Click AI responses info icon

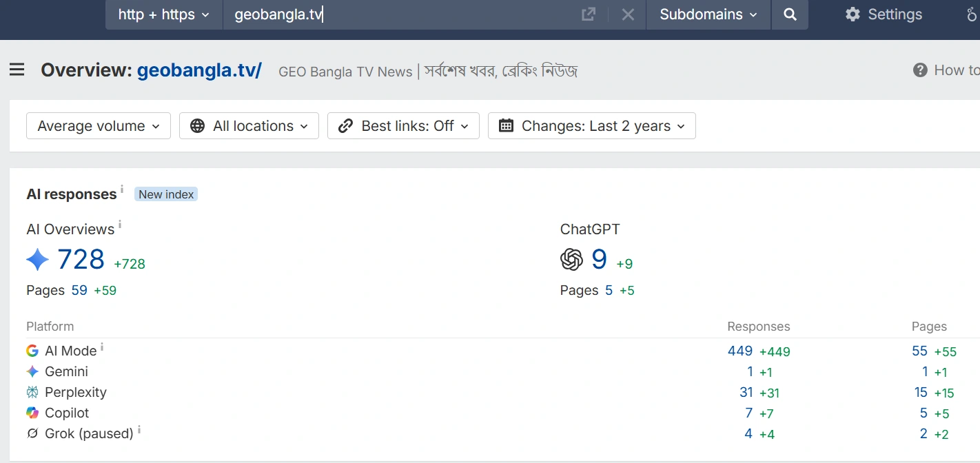click(122, 189)
